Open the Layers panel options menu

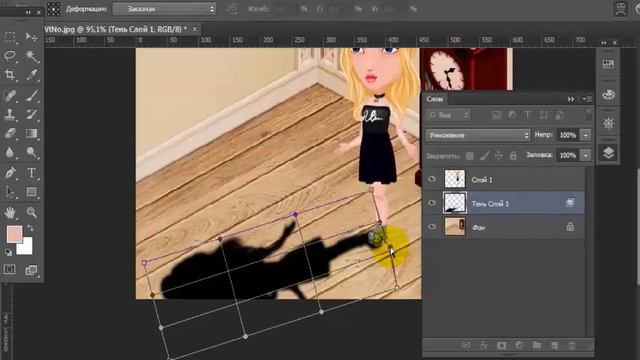[x=587, y=99]
